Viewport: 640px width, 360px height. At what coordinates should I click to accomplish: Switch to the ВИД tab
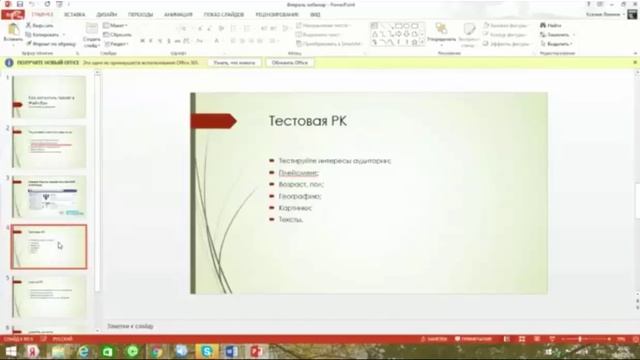(x=315, y=15)
